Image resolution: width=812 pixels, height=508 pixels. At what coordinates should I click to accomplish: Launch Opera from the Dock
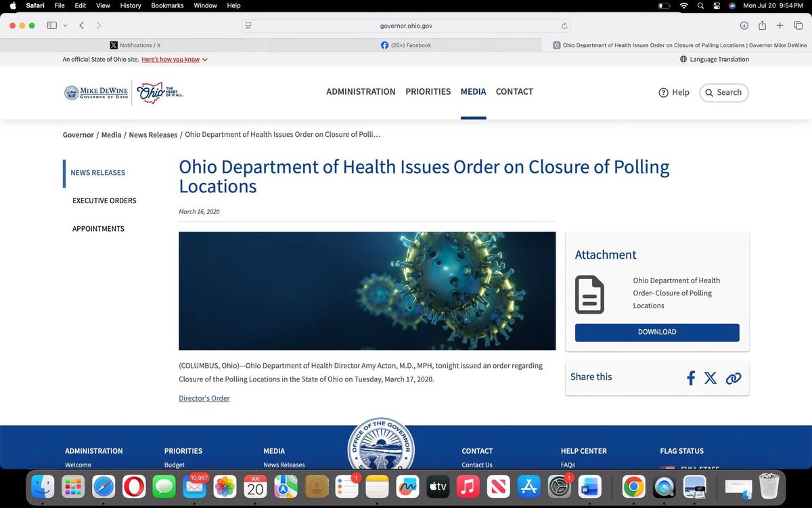point(133,486)
